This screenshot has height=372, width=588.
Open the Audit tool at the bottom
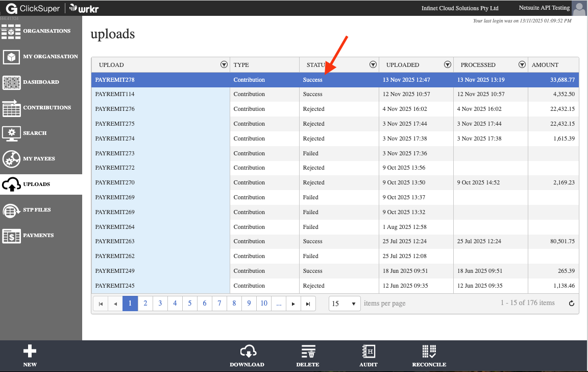(369, 355)
